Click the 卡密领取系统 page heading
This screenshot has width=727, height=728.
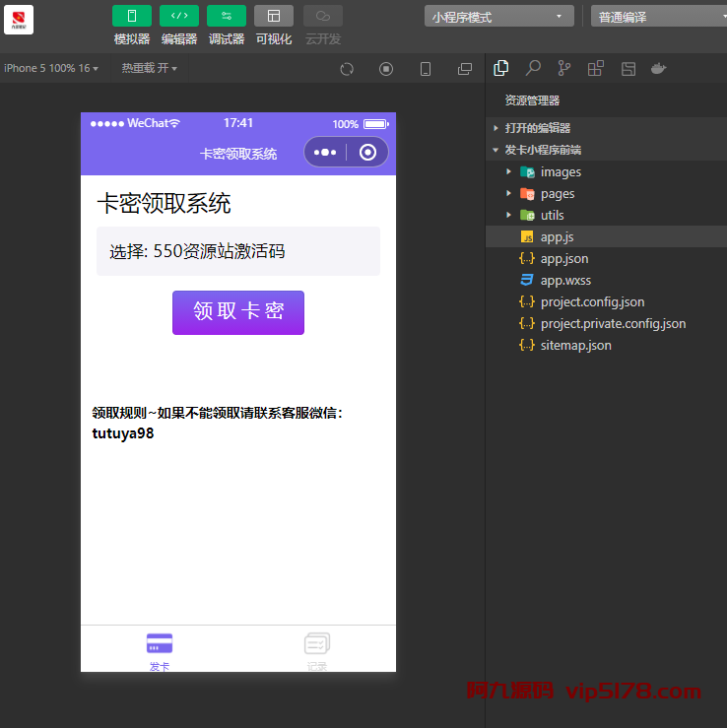tap(164, 203)
